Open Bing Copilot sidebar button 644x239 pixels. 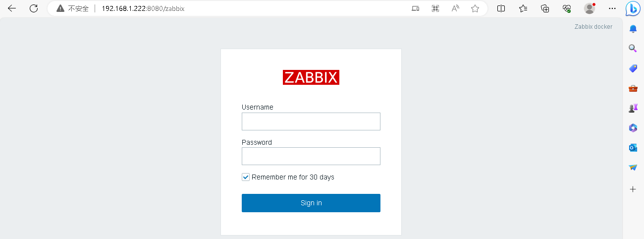click(x=633, y=8)
